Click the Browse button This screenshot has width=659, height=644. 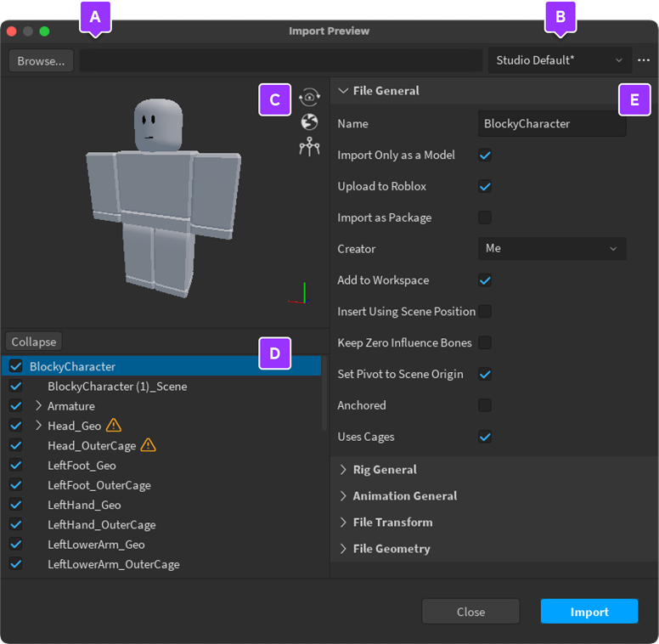41,61
